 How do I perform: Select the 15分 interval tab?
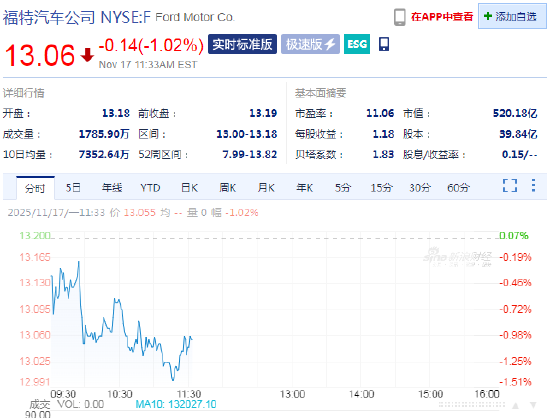coord(382,188)
